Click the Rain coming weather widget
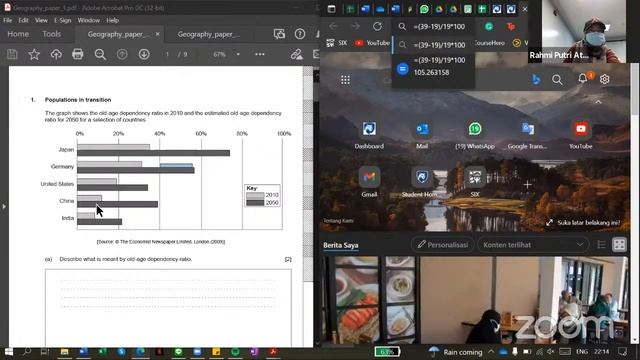Image resolution: width=640 pixels, height=360 pixels. pos(455,352)
